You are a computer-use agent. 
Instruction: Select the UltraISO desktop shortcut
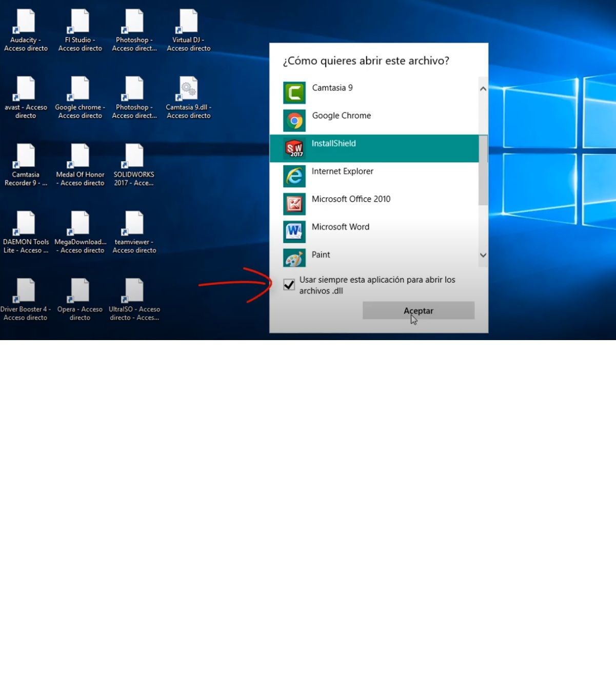(134, 300)
